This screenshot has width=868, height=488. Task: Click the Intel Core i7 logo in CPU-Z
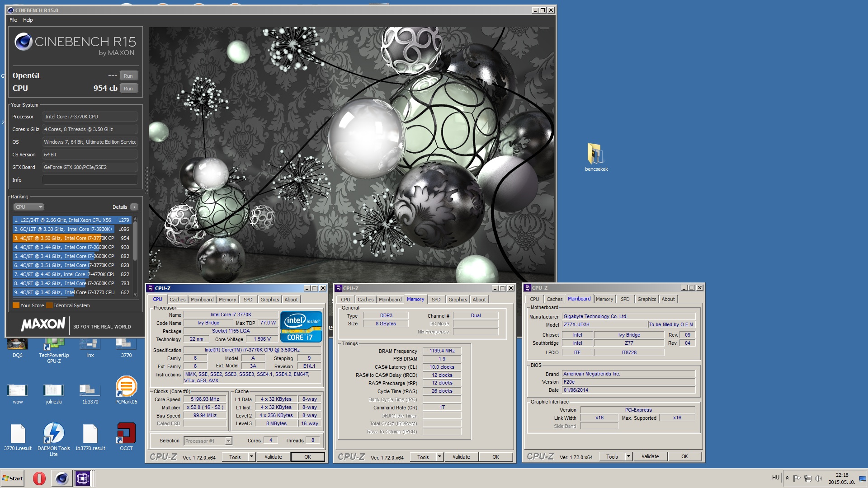(x=301, y=326)
